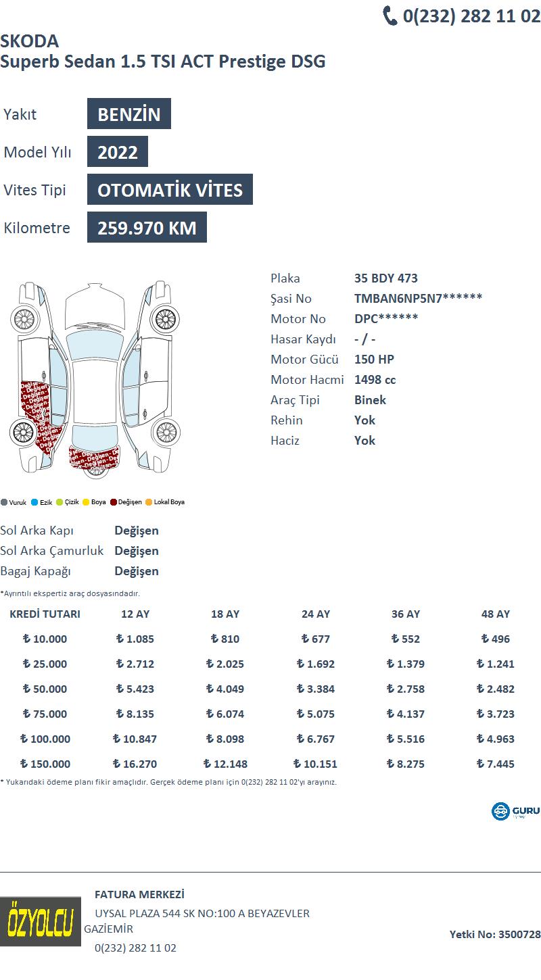Click the OTOMATİK VİTES badge
541x980 pixels.
(170, 189)
